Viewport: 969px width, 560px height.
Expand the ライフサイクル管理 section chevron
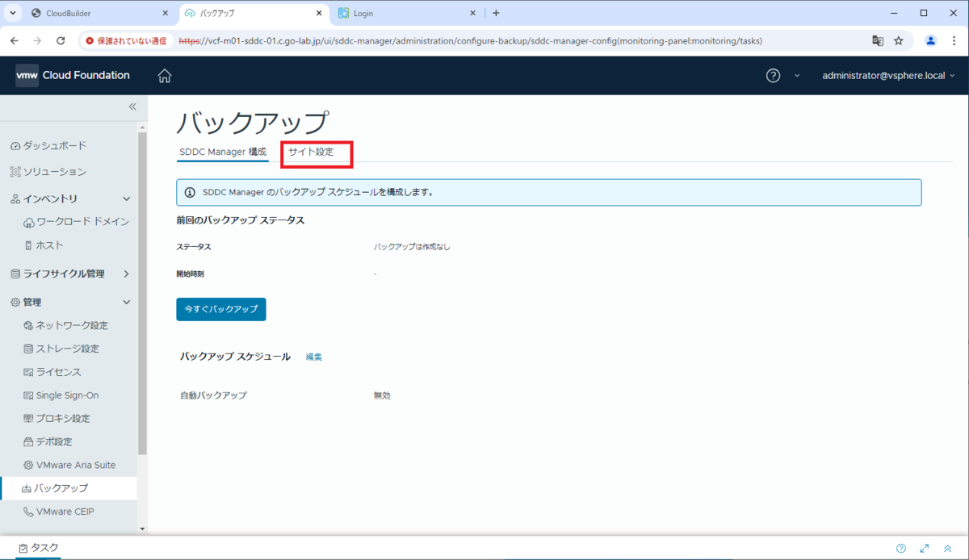coord(126,274)
